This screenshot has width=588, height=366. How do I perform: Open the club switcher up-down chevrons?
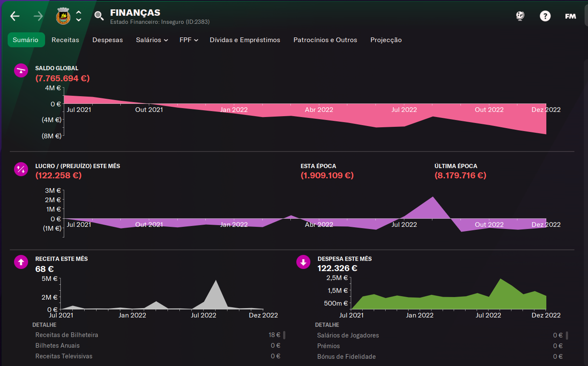[79, 16]
